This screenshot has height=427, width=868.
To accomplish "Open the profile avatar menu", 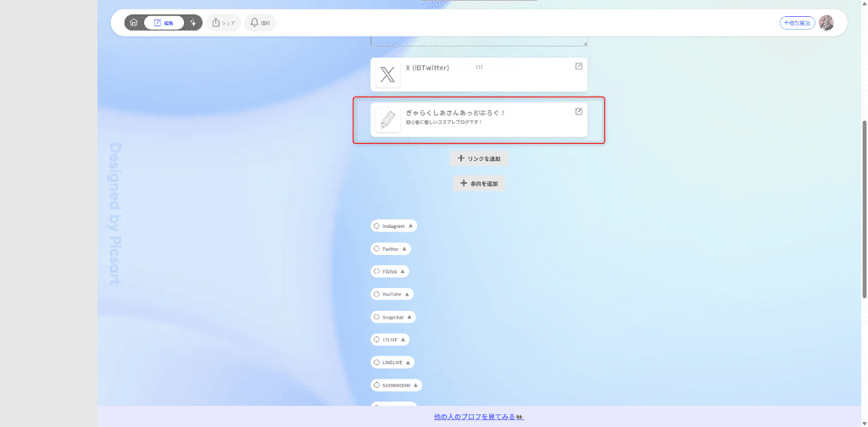I will click(826, 23).
